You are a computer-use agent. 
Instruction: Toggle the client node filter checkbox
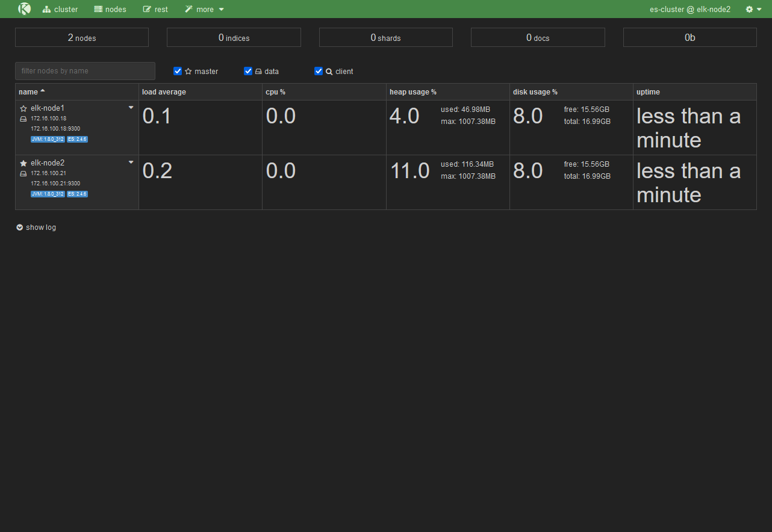[x=319, y=71]
